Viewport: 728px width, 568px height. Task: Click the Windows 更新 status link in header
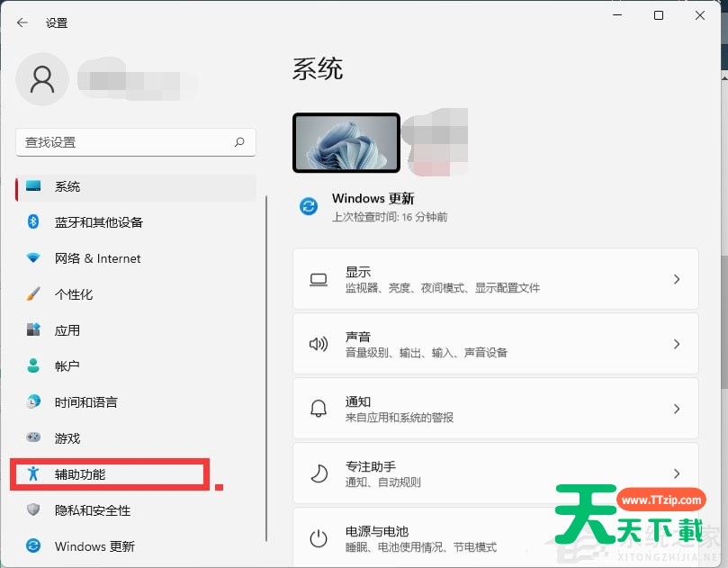click(x=373, y=198)
